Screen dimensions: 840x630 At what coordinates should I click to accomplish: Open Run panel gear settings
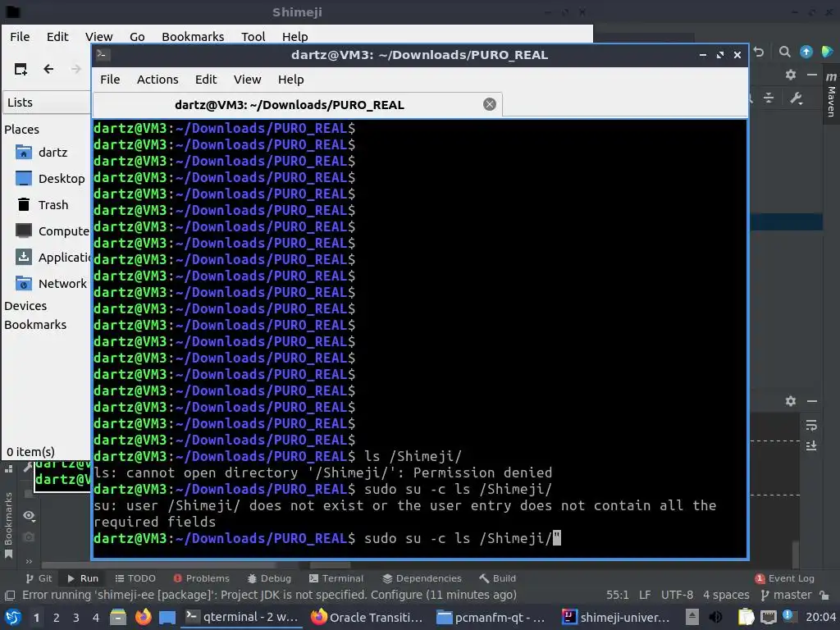point(791,401)
